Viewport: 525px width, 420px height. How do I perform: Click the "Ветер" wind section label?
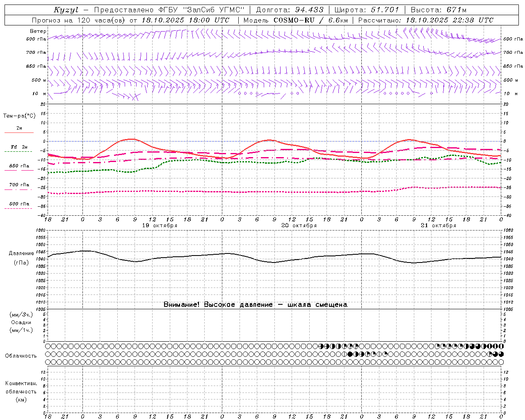pos(38,31)
